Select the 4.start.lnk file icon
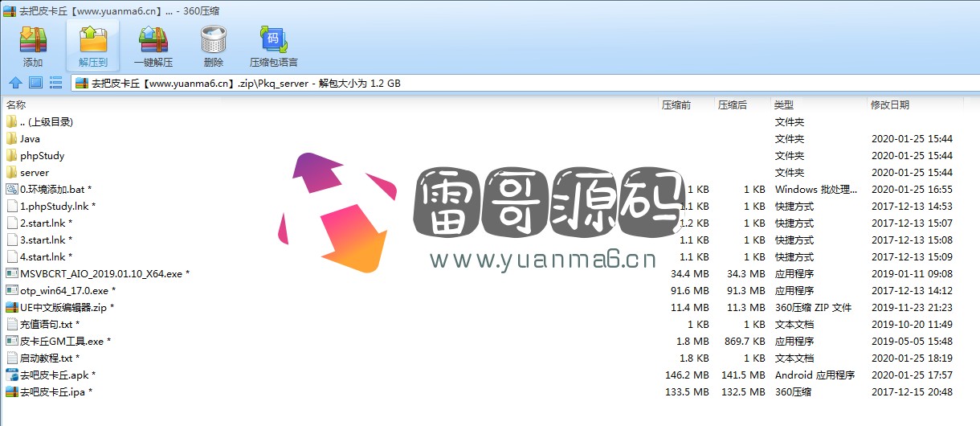The height and width of the screenshot is (426, 980). coord(11,256)
